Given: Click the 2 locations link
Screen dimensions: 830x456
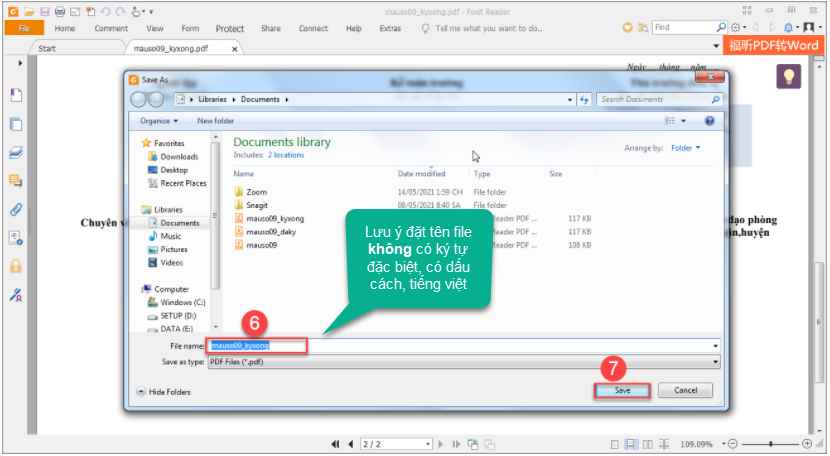Looking at the screenshot, I should (286, 155).
